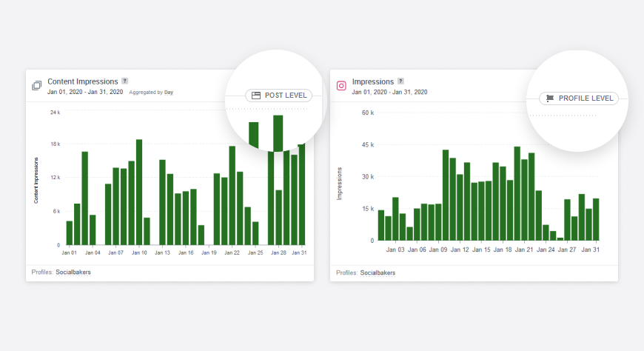This screenshot has height=351, width=644.
Task: Click the 60 k label on Impressions y-axis
Action: [367, 113]
